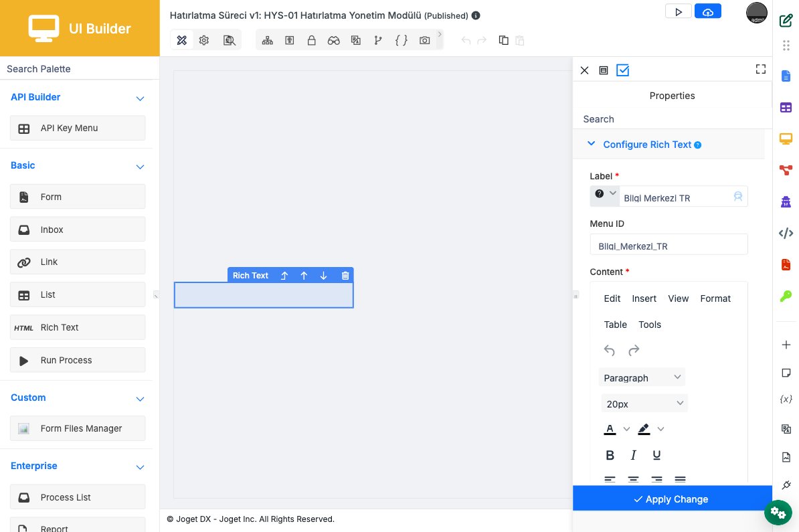Delete the Rich Text element with trash icon
This screenshot has width=799, height=532.
pyautogui.click(x=345, y=276)
